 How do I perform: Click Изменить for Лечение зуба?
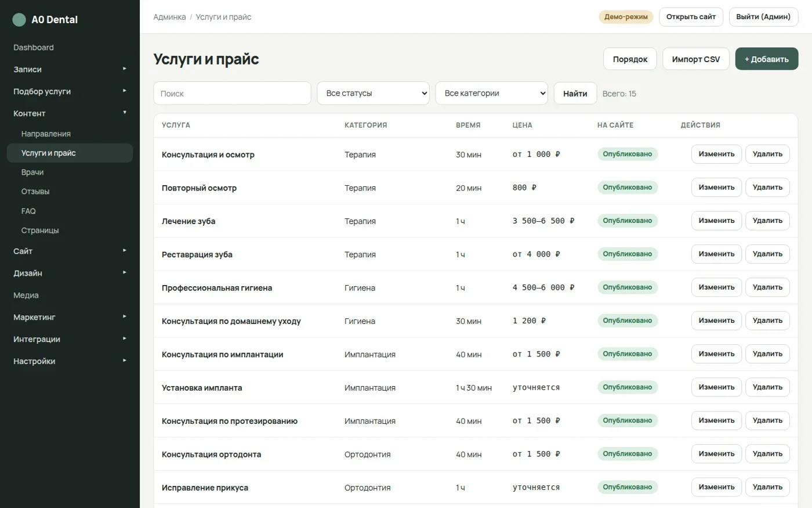[x=716, y=221]
